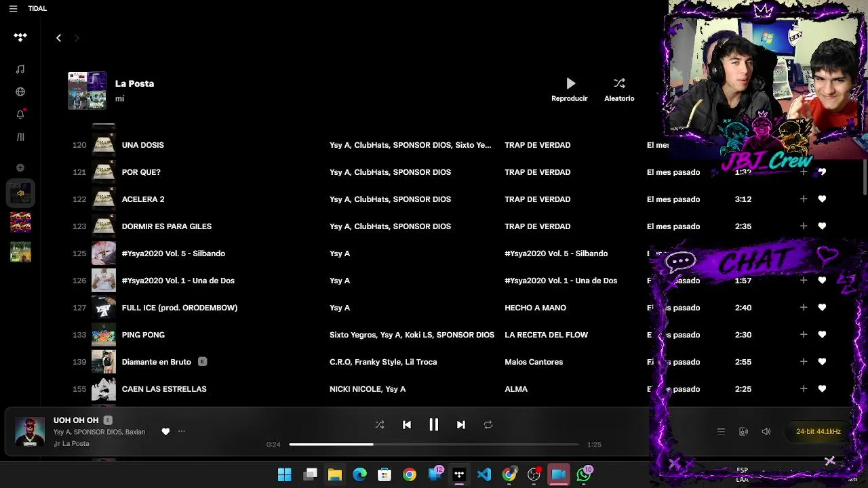Image resolution: width=868 pixels, height=488 pixels.
Task: Skip to previous track
Action: point(407,425)
